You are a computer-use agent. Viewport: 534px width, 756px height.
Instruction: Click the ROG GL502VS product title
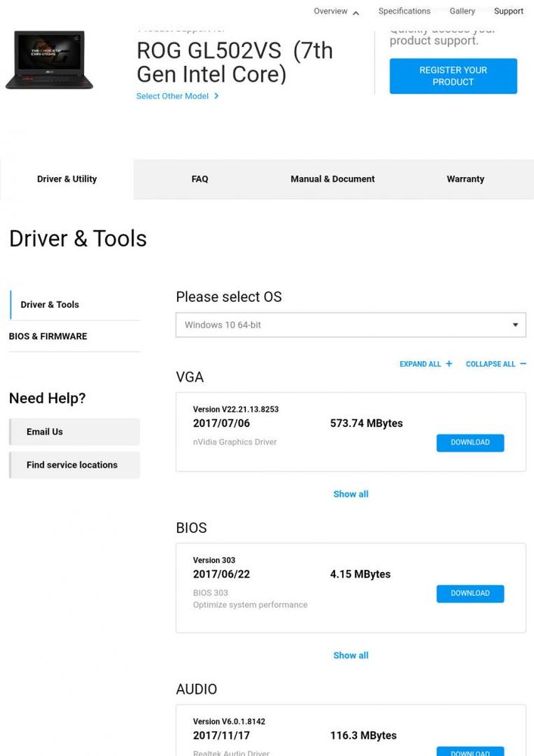tap(234, 63)
